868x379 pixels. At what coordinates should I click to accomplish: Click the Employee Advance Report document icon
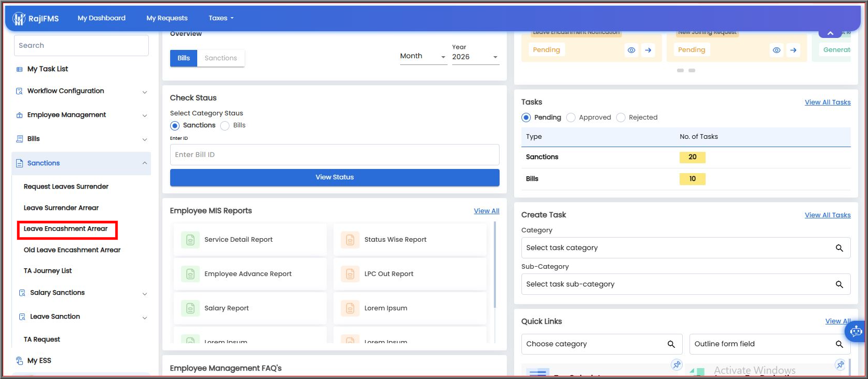point(190,274)
